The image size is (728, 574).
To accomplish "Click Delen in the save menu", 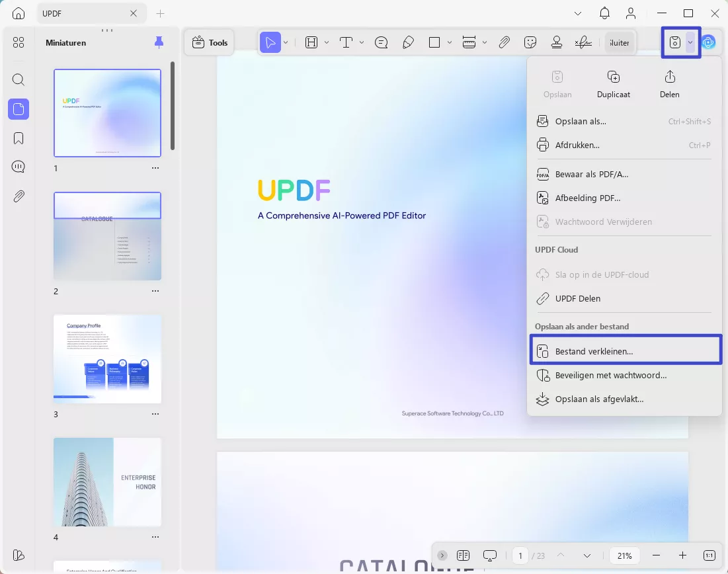I will [670, 84].
